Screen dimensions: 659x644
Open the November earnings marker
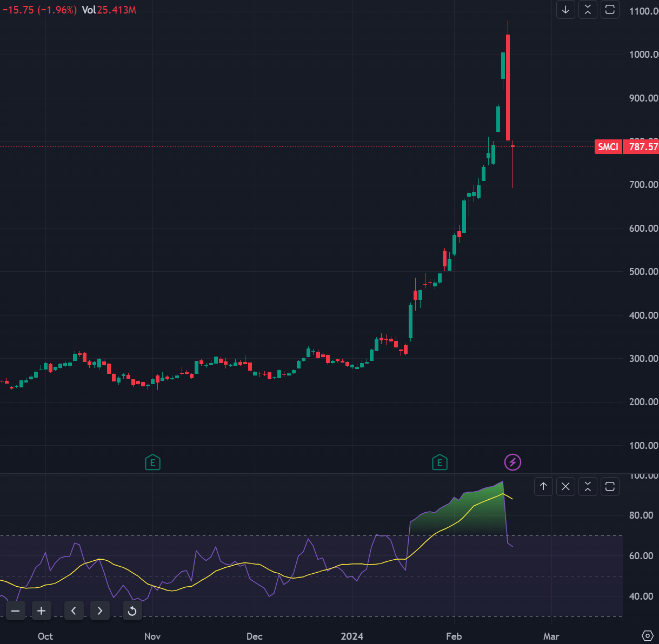tap(153, 462)
